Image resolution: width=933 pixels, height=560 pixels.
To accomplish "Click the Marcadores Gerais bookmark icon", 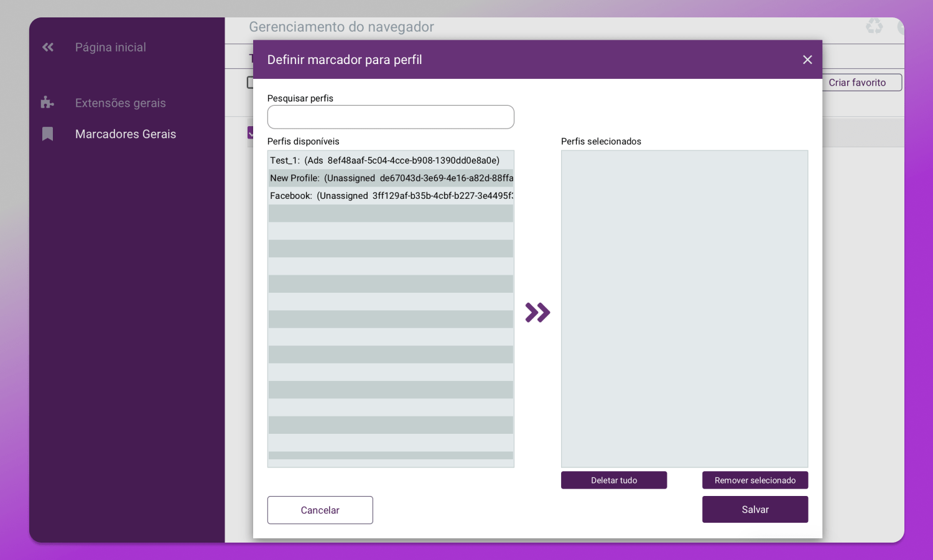I will [47, 134].
